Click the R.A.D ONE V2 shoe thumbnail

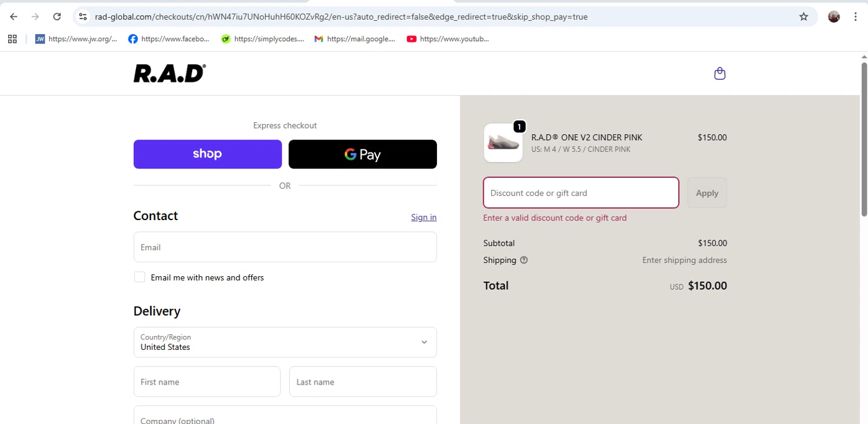[503, 142]
